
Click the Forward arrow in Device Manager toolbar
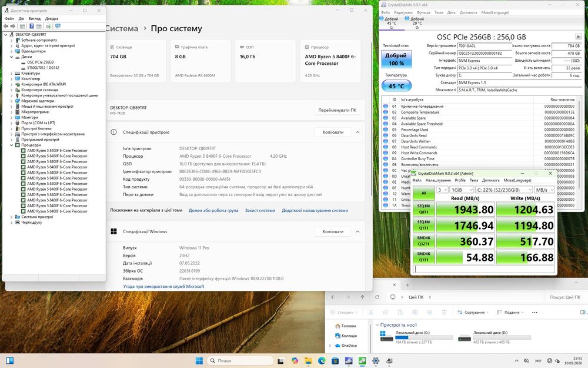tap(13, 26)
